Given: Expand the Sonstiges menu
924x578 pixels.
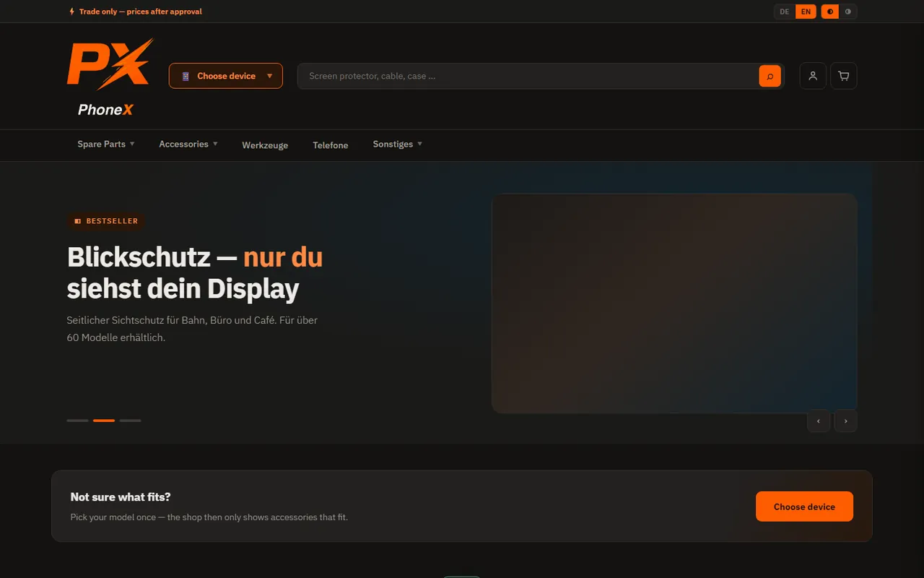Looking at the screenshot, I should pyautogui.click(x=398, y=144).
